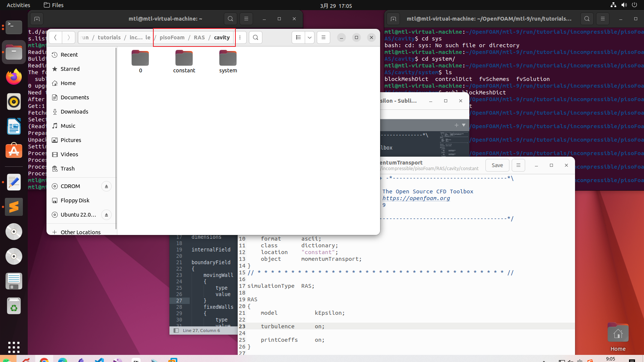Screen dimensions: 644x362
Task: Navigate to tutorials in path bar
Action: pyautogui.click(x=109, y=37)
